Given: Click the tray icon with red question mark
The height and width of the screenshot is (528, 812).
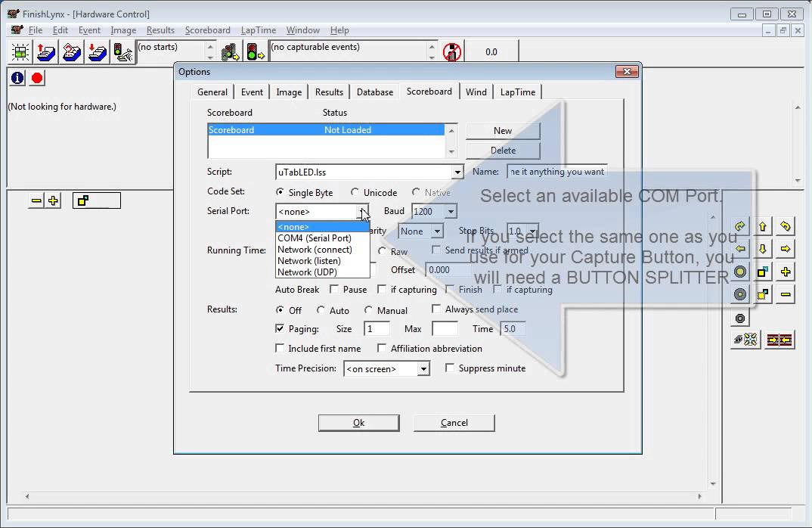Looking at the screenshot, I should click(x=72, y=52).
